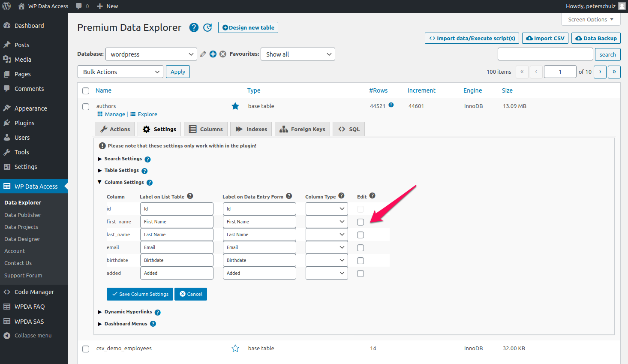Open Column Type dropdown for id
This screenshot has width=628, height=364.
[327, 209]
